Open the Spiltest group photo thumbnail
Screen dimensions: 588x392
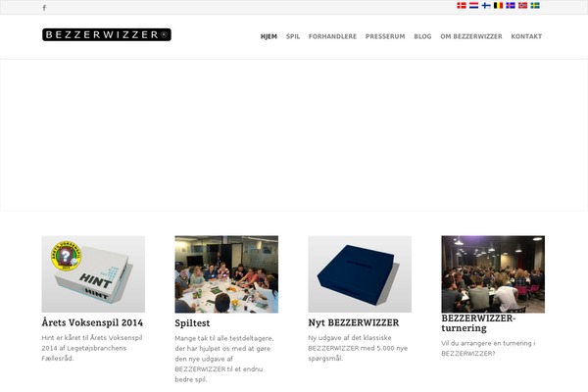pyautogui.click(x=226, y=274)
